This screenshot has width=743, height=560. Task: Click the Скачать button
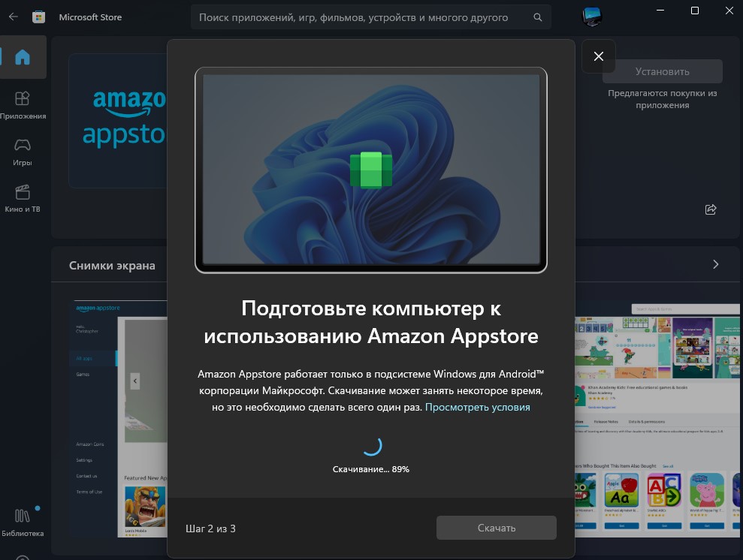click(x=496, y=527)
